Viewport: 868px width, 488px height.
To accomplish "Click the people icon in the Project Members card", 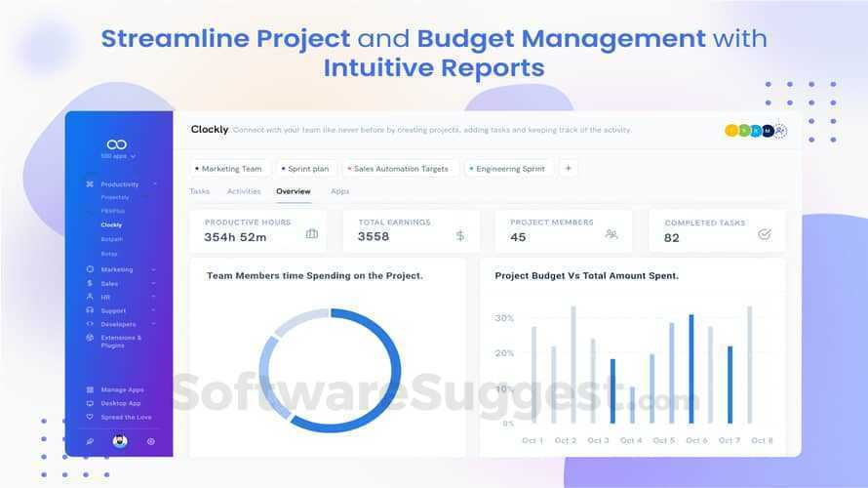I will pyautogui.click(x=612, y=234).
